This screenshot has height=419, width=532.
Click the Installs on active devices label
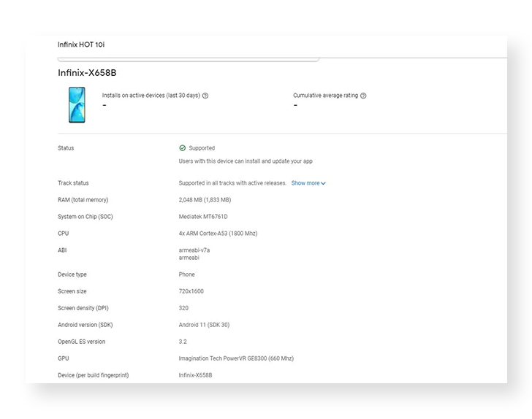pos(151,96)
